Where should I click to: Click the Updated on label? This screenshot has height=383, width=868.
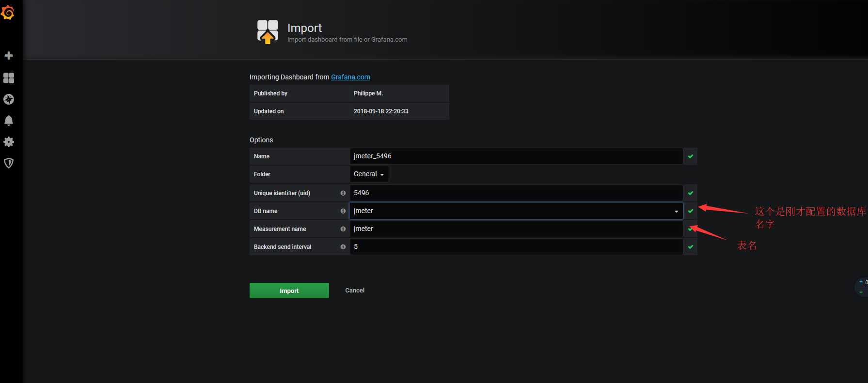pos(269,111)
